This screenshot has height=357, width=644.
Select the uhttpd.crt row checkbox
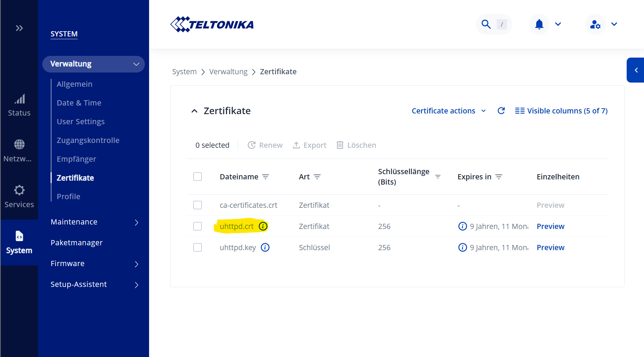tap(198, 226)
